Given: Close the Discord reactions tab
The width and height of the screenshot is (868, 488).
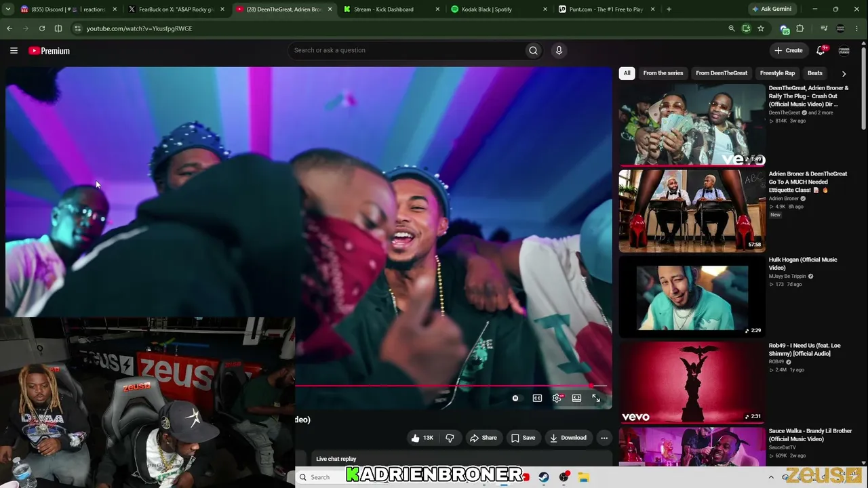Looking at the screenshot, I should [x=115, y=9].
